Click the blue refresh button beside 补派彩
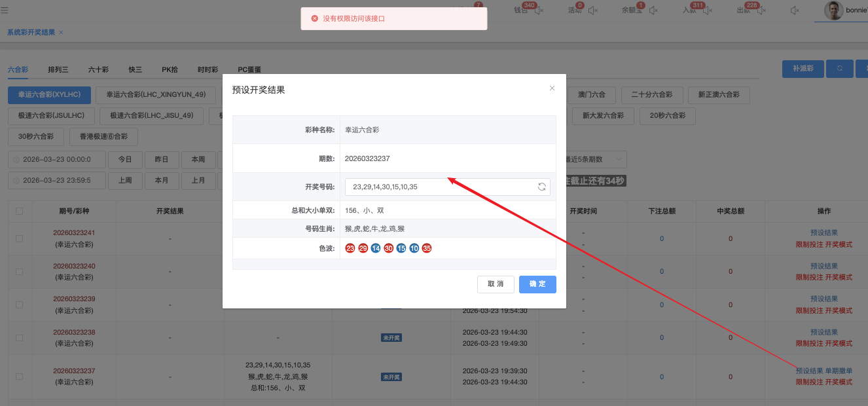Viewport: 868px width, 406px height. [839, 69]
